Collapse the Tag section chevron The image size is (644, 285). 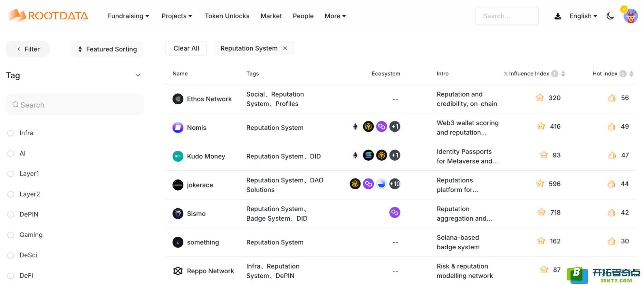pyautogui.click(x=138, y=75)
